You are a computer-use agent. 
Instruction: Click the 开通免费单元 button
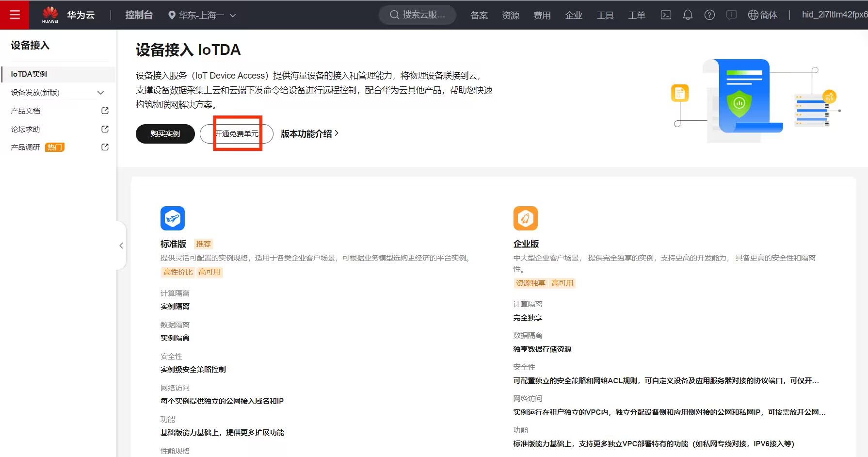pyautogui.click(x=237, y=134)
